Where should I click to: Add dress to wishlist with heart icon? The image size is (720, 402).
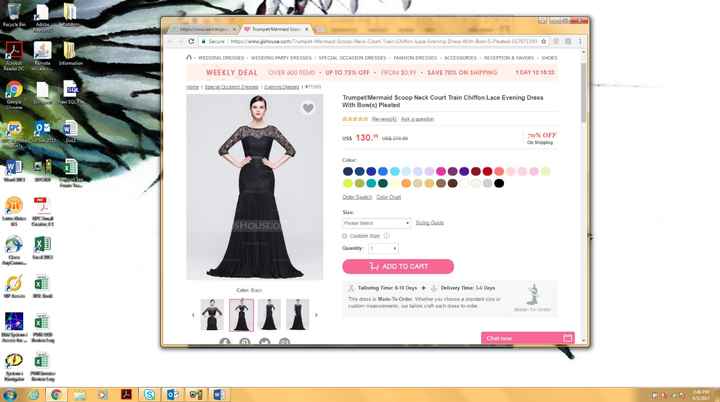coord(308,108)
